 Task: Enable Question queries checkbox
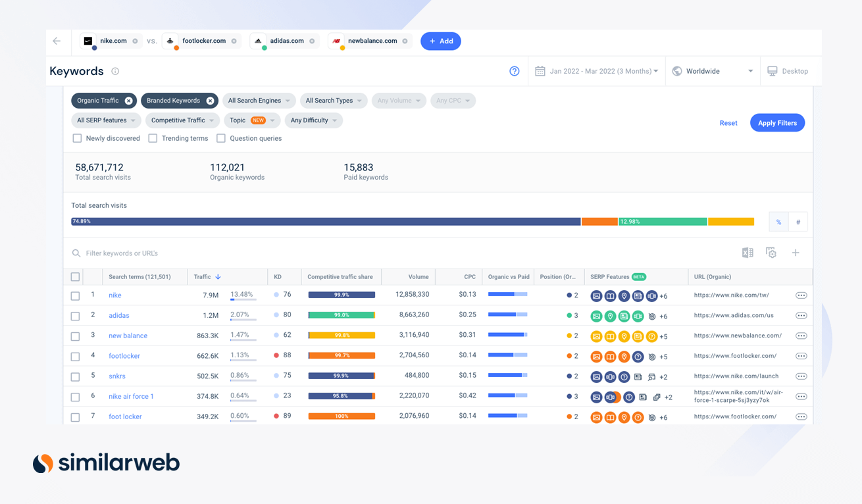[221, 138]
